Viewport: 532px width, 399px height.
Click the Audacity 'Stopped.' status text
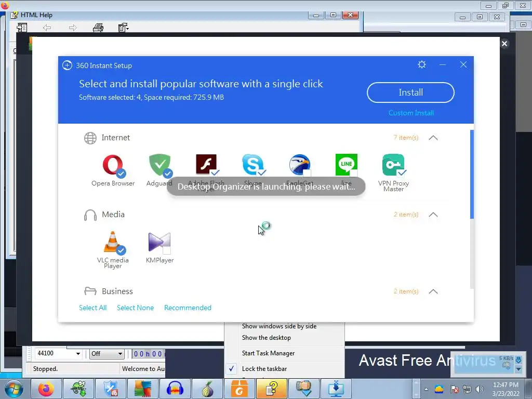tap(45, 369)
